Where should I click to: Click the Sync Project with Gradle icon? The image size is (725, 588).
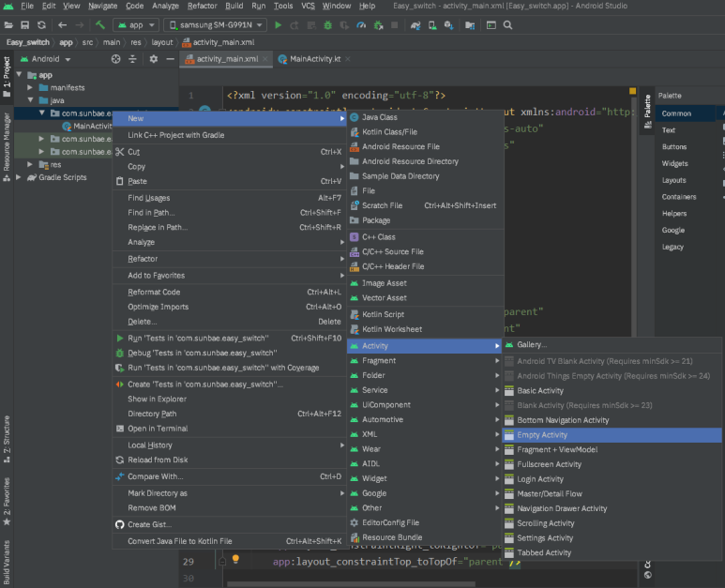click(x=415, y=25)
